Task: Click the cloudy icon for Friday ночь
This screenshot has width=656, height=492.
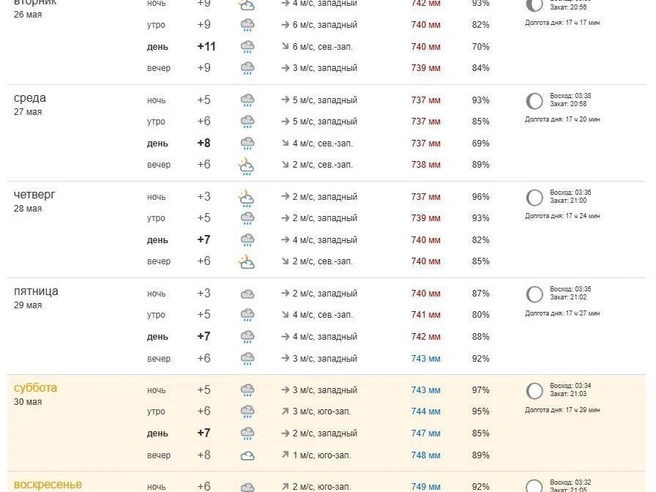Action: [x=247, y=294]
